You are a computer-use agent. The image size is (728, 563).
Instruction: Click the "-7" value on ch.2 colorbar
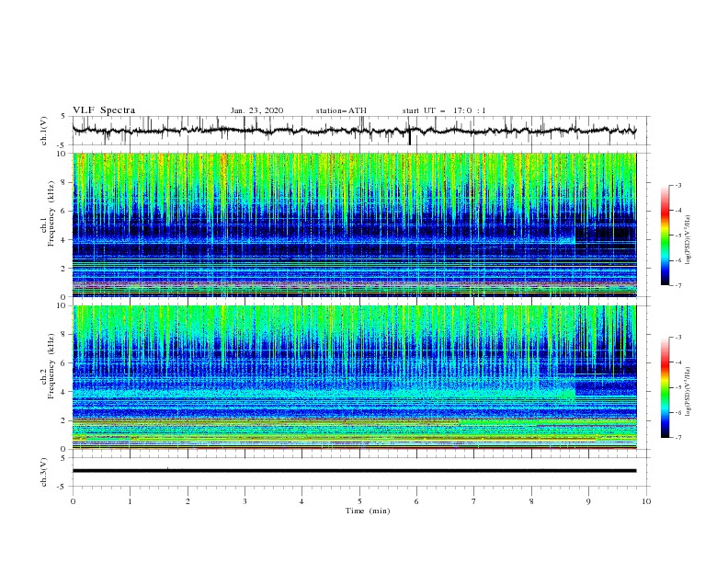coord(678,437)
